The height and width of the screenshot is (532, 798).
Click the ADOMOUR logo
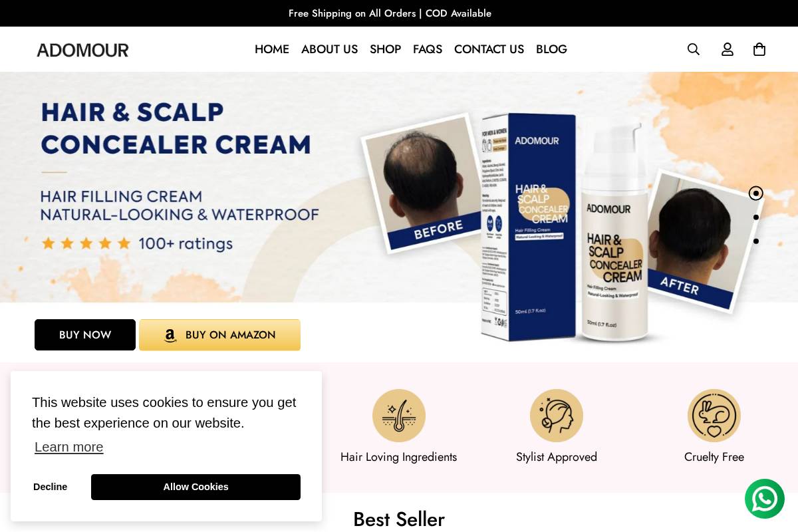point(82,50)
